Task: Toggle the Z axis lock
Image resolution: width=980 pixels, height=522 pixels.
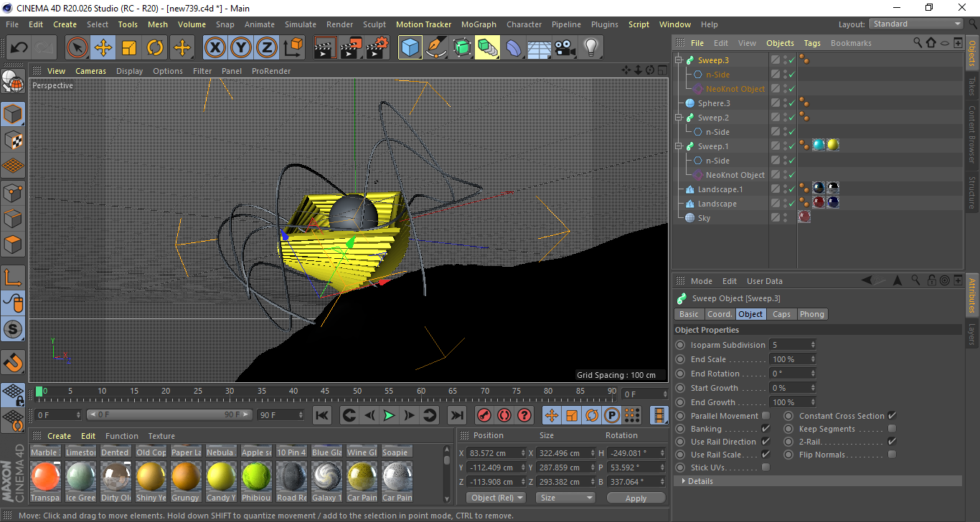Action: pyautogui.click(x=266, y=48)
